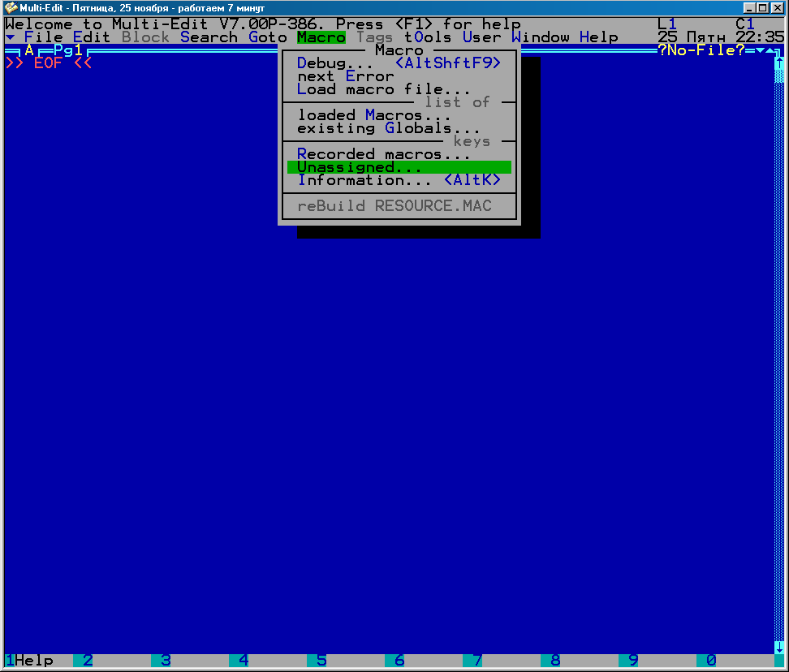The width and height of the screenshot is (789, 672).
Task: Click the scrollbar up arrow
Action: (779, 63)
